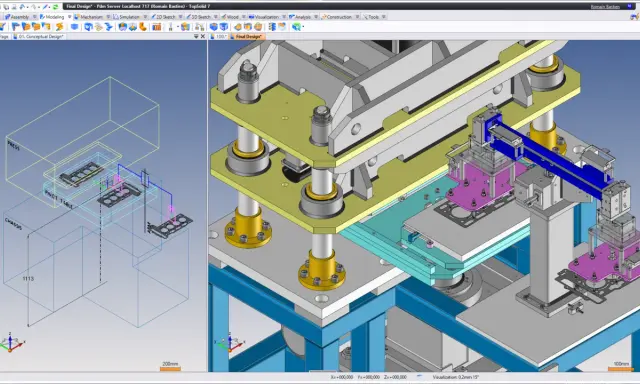The image size is (640, 384).
Task: Click the 1113 dimension in conceptual view
Action: click(28, 279)
